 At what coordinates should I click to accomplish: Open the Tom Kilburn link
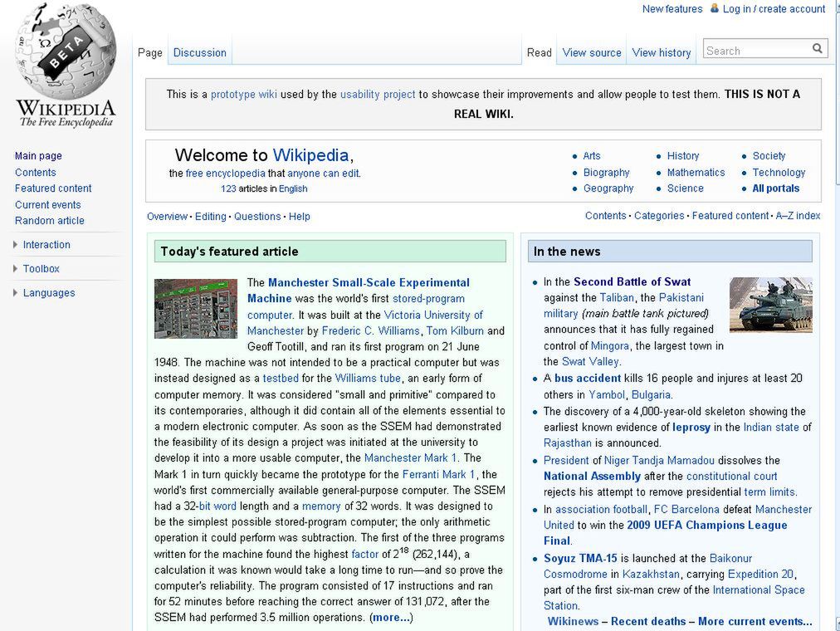(x=455, y=331)
